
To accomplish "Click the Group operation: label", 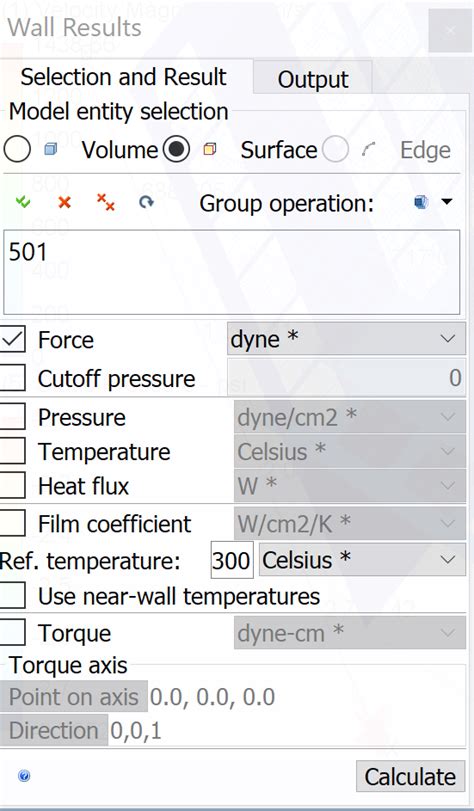I will coord(287,203).
